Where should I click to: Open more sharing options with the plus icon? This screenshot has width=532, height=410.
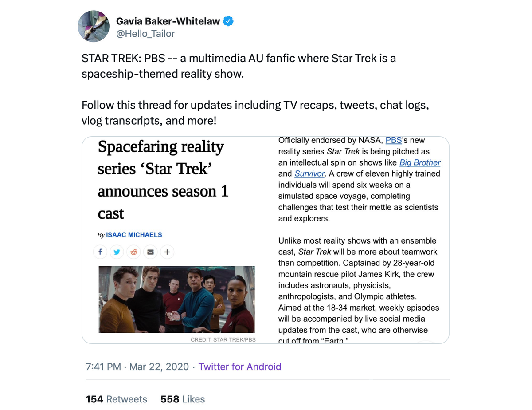[167, 252]
